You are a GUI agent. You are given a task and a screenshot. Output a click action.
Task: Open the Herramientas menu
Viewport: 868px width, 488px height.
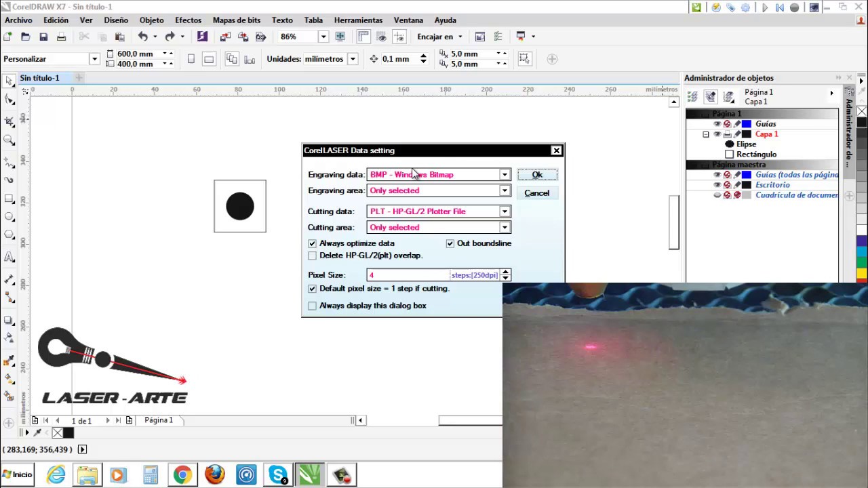pyautogui.click(x=359, y=20)
